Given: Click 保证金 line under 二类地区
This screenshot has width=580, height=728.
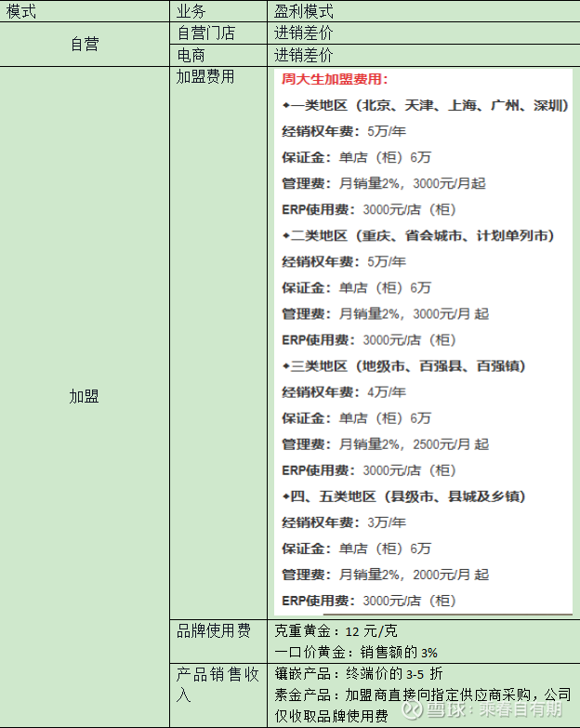Looking at the screenshot, I should (x=356, y=288).
